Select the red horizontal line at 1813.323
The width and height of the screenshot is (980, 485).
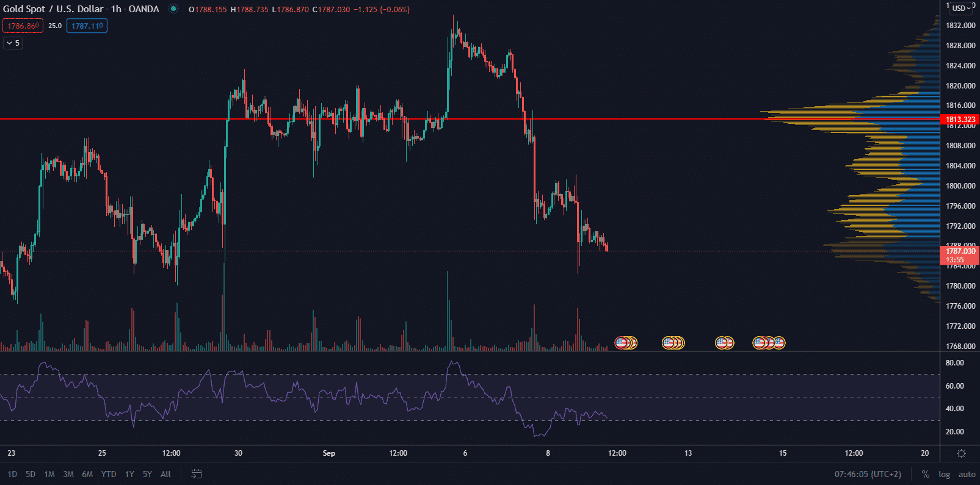(366, 119)
